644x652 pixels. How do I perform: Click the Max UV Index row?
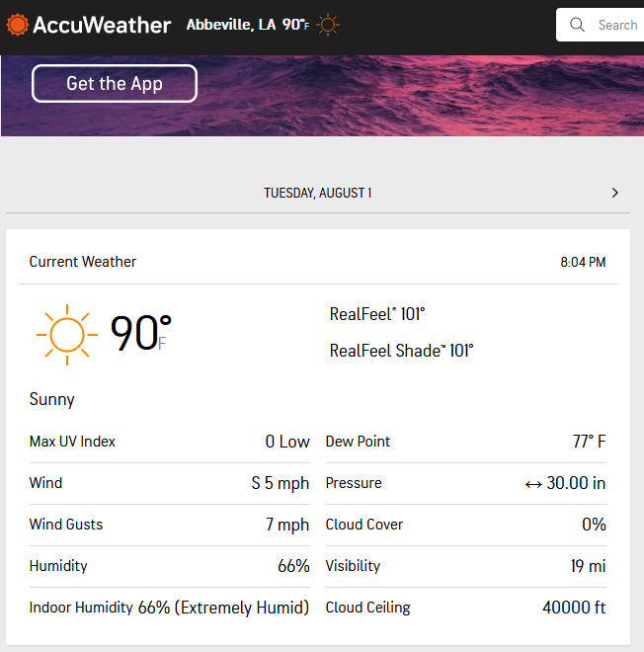tap(170, 442)
